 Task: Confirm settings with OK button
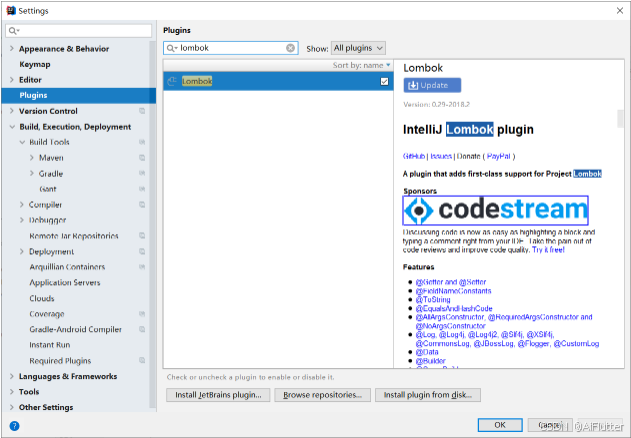pos(500,425)
